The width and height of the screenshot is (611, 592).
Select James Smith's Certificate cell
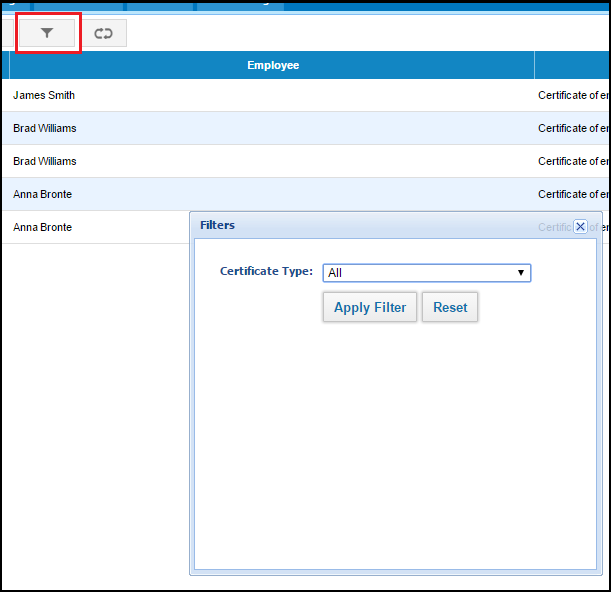pyautogui.click(x=572, y=95)
